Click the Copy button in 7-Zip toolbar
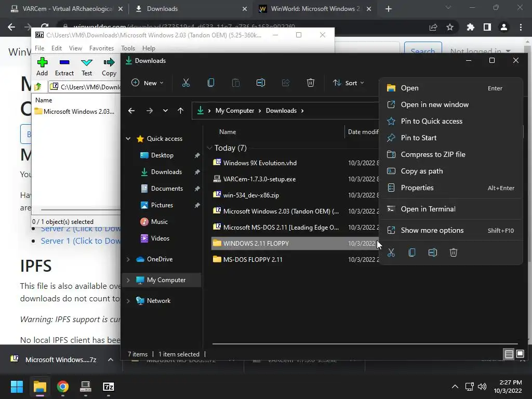This screenshot has width=532, height=399. click(109, 67)
